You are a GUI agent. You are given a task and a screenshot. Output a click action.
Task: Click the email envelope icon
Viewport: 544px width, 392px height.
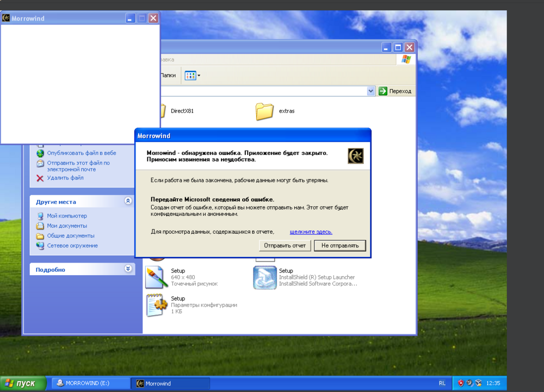(x=40, y=163)
